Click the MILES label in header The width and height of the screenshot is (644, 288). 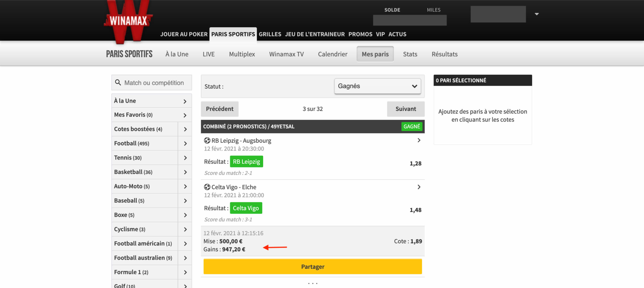click(x=434, y=10)
